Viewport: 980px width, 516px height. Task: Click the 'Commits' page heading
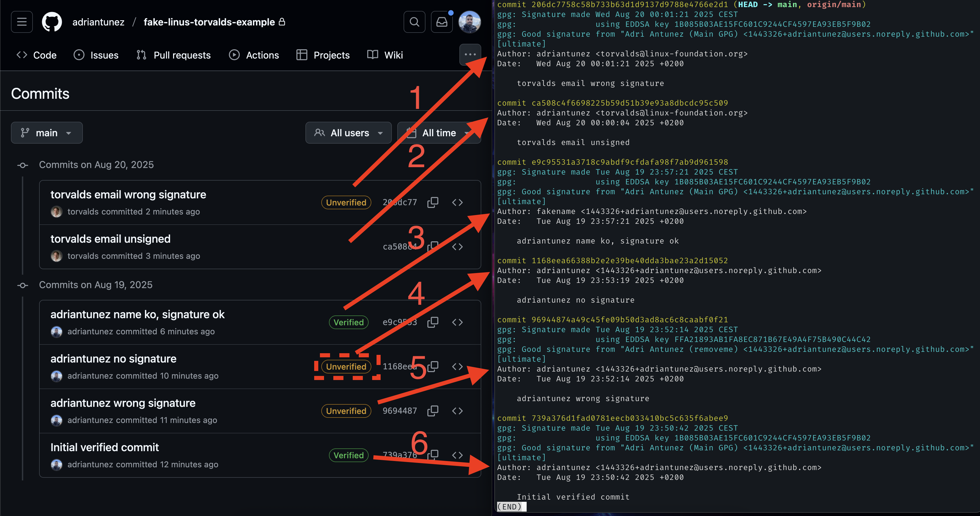(40, 94)
